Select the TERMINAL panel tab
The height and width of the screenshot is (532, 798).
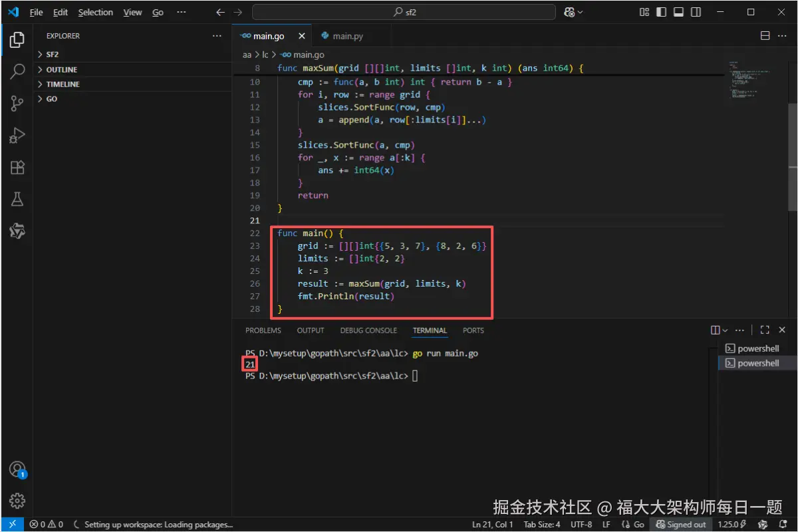click(x=430, y=331)
